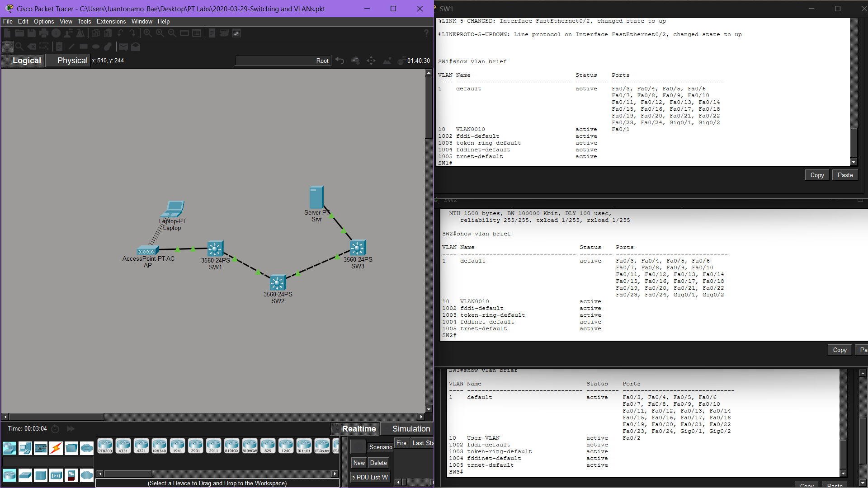Click the Open file folder icon
The image size is (868, 488).
click(x=19, y=33)
